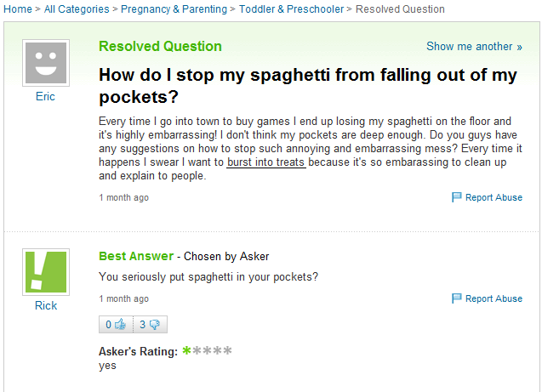
Task: Navigate to Toddler & Preschooler category
Action: [291, 9]
